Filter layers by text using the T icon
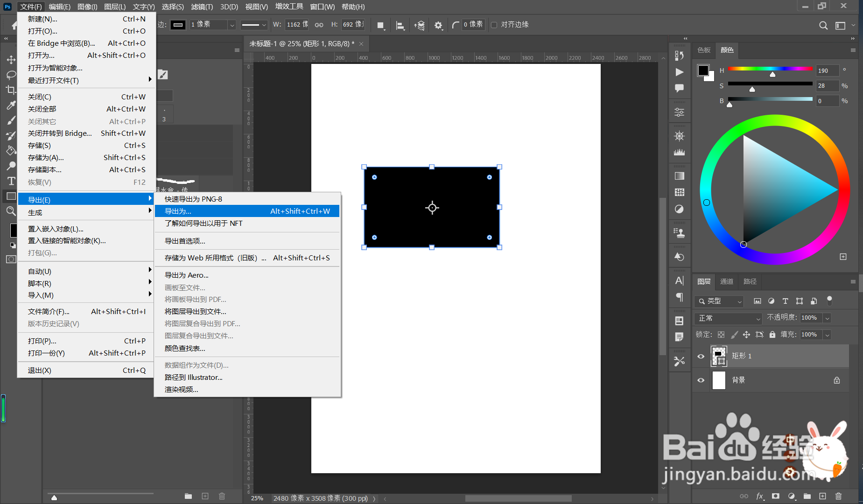The height and width of the screenshot is (504, 863). (x=786, y=301)
